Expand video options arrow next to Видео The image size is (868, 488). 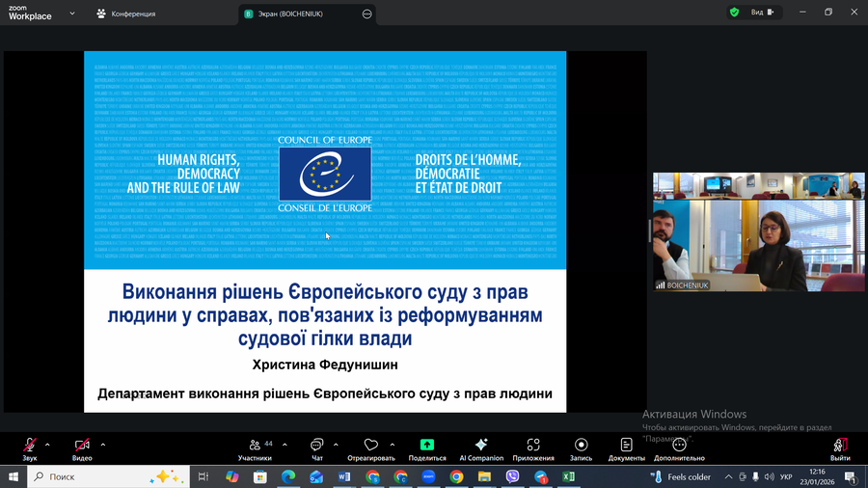[103, 445]
